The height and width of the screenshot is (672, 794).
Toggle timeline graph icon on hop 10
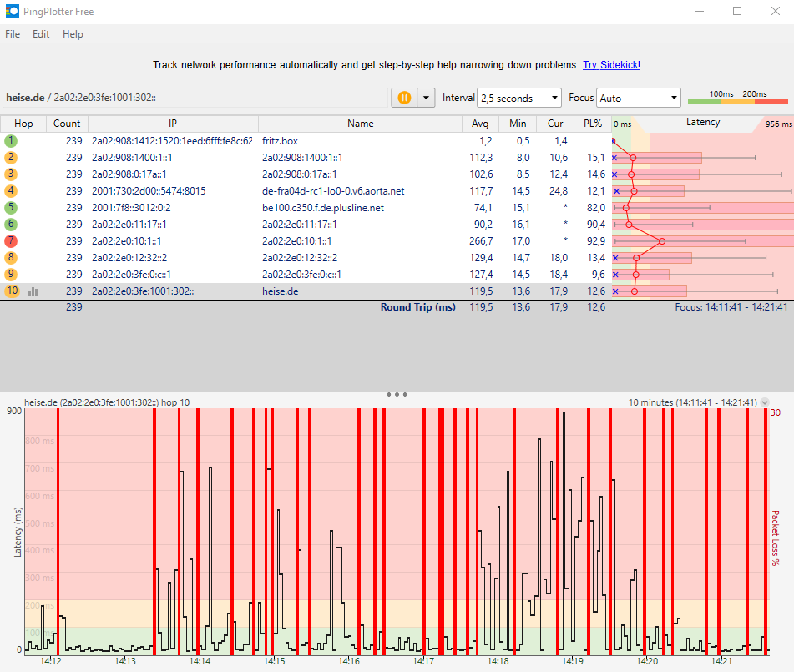click(x=33, y=291)
